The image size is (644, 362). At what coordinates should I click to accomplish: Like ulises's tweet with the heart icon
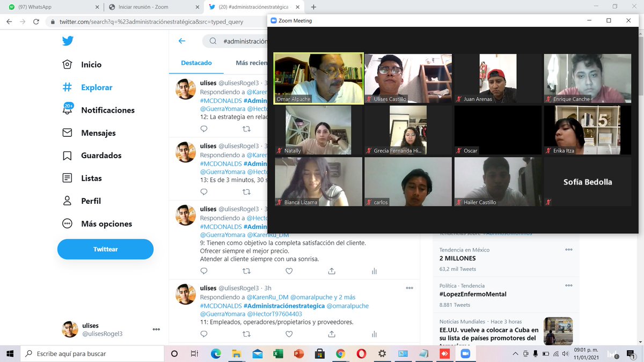(289, 271)
